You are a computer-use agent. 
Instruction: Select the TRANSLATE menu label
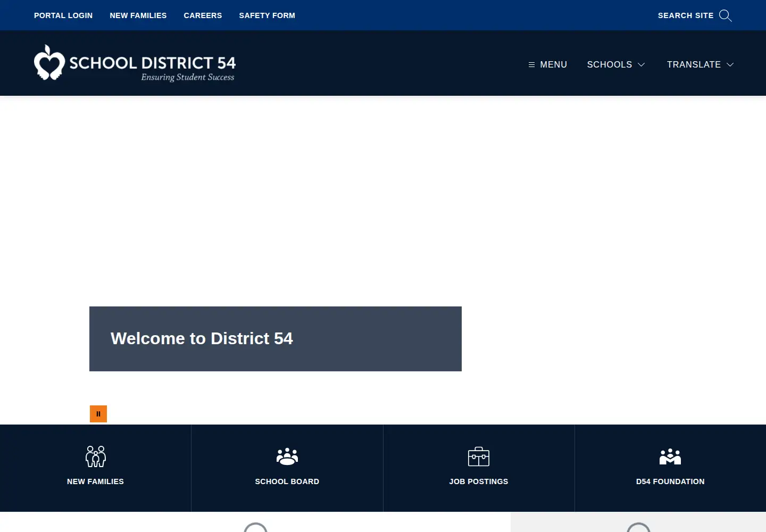[x=694, y=64]
